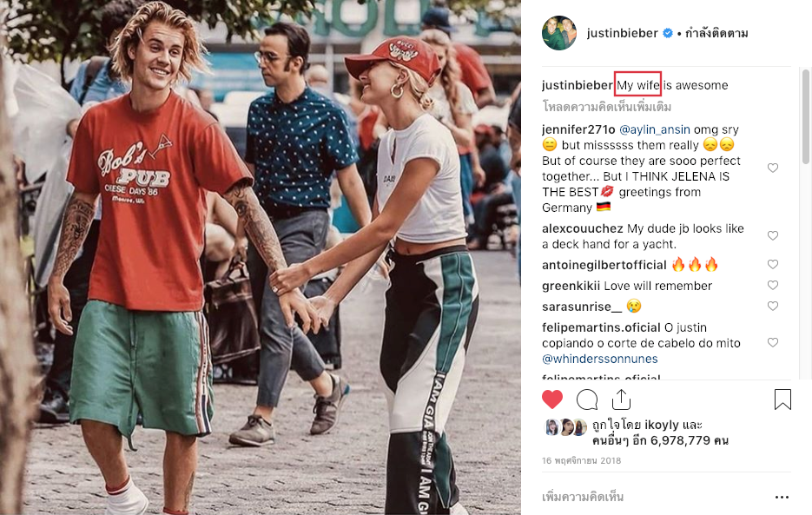Like greenkikii's comment heart
The width and height of the screenshot is (812, 515).
pos(773,285)
